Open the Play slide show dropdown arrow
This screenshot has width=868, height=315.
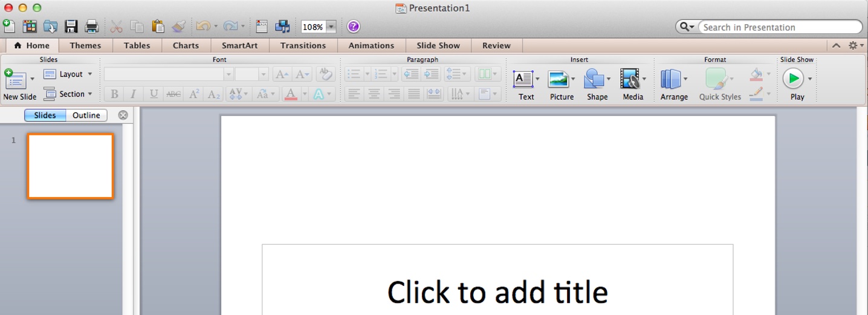point(810,79)
